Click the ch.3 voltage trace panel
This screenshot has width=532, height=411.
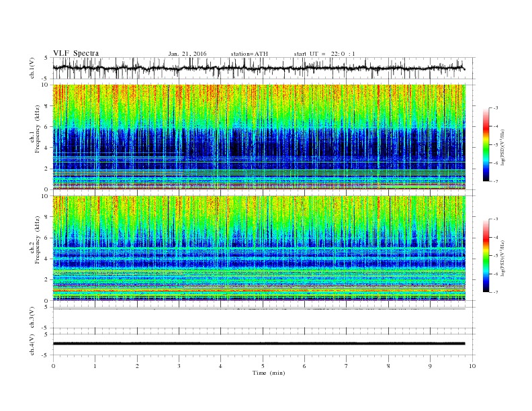coord(263,318)
